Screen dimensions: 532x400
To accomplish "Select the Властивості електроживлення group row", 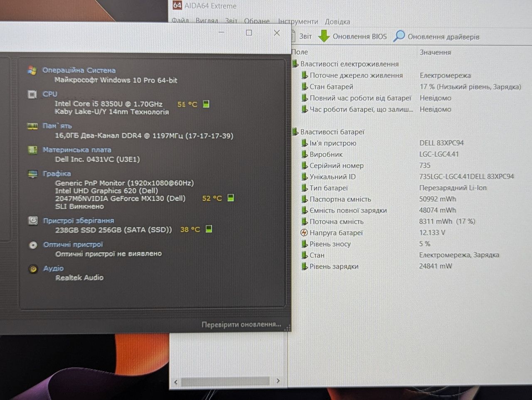I will point(345,64).
